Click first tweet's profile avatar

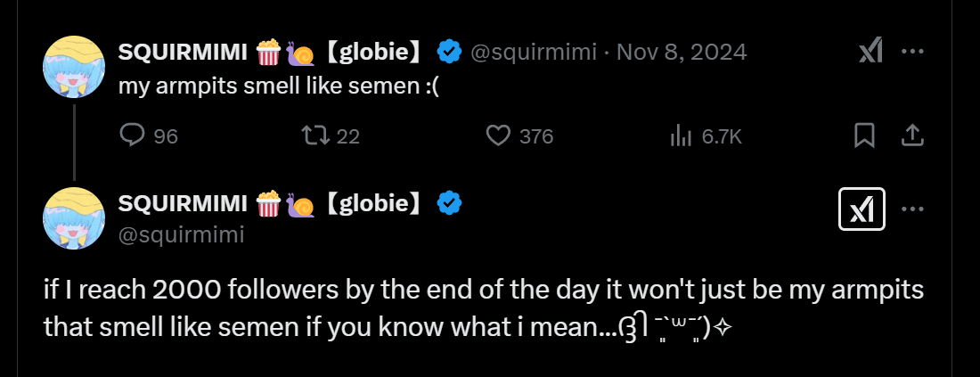coord(75,67)
